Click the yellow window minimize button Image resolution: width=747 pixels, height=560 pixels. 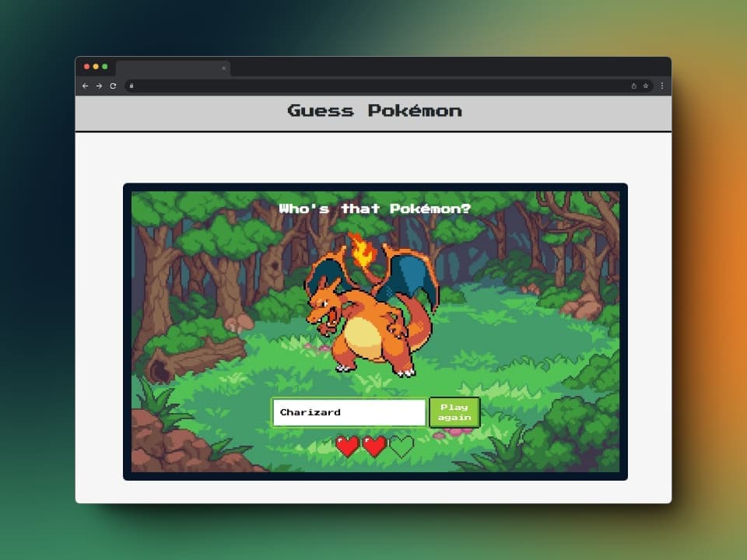click(96, 67)
